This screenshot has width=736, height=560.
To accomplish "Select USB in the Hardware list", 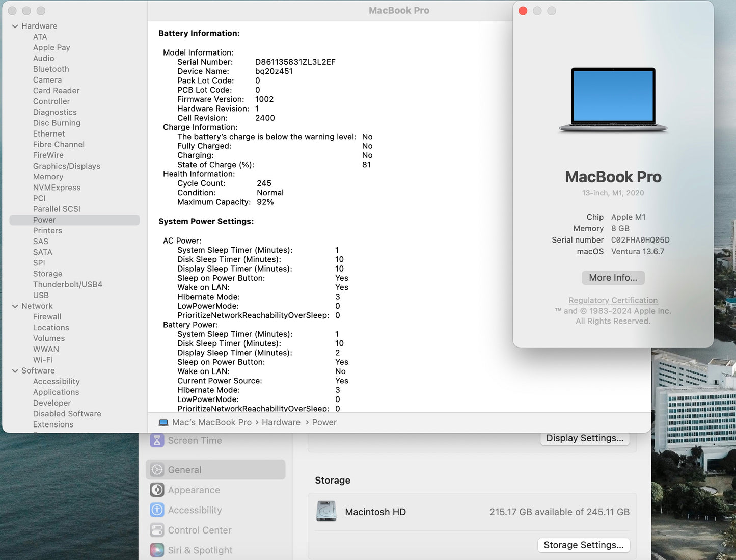I will point(41,295).
